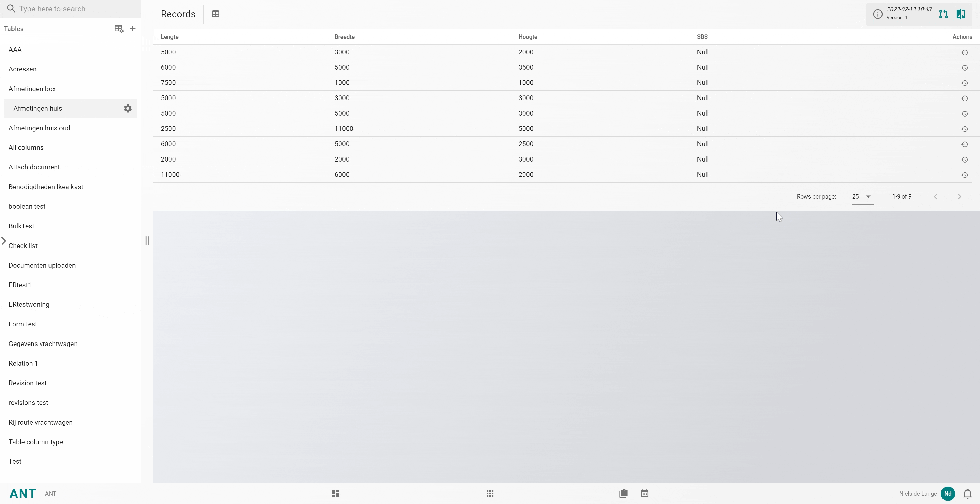Click the sidebar resize handle

pos(147,241)
